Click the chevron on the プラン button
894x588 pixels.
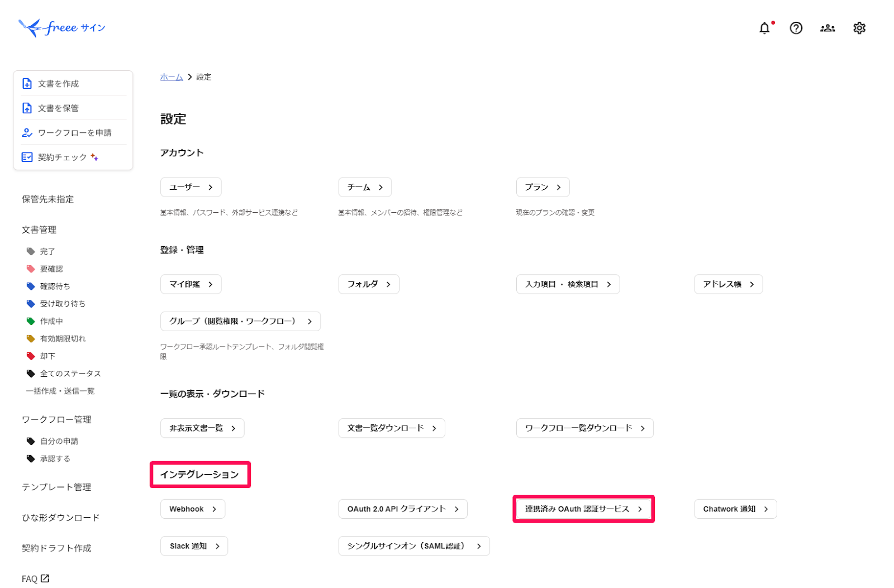[558, 188]
